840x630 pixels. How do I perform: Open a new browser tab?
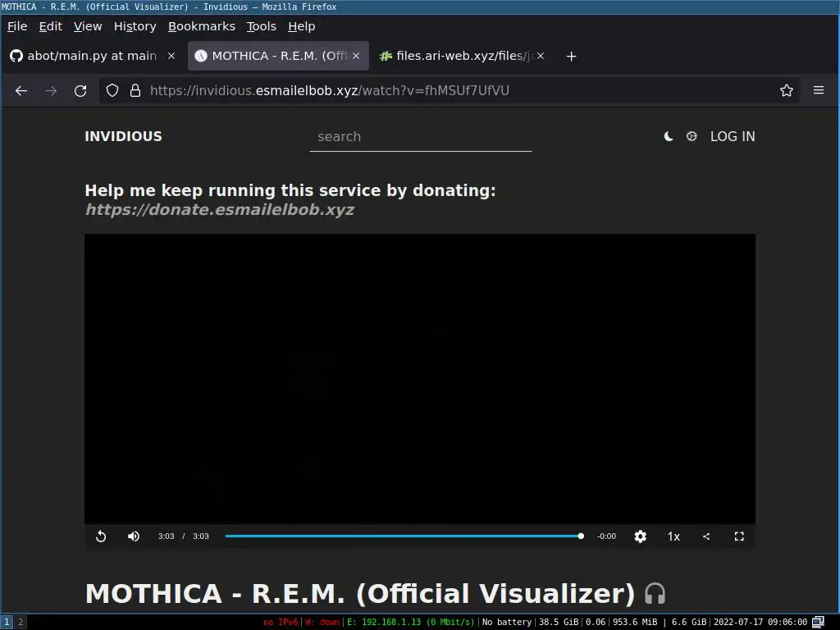572,56
